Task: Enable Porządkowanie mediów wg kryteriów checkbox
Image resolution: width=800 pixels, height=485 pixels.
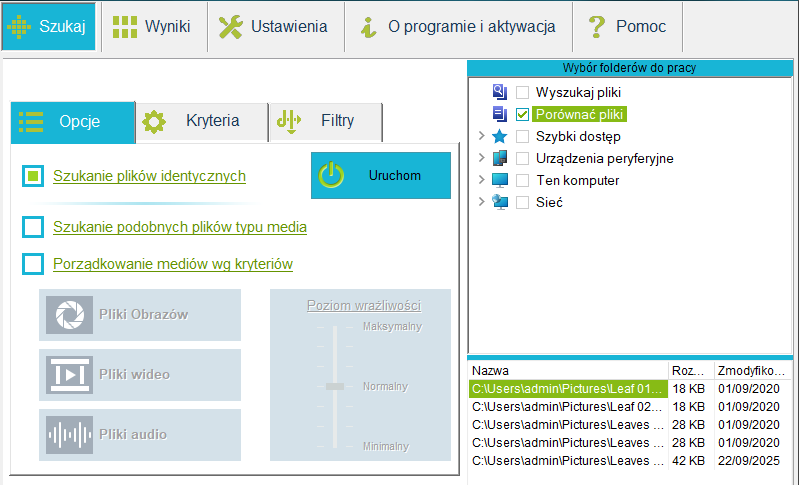Action: point(33,264)
